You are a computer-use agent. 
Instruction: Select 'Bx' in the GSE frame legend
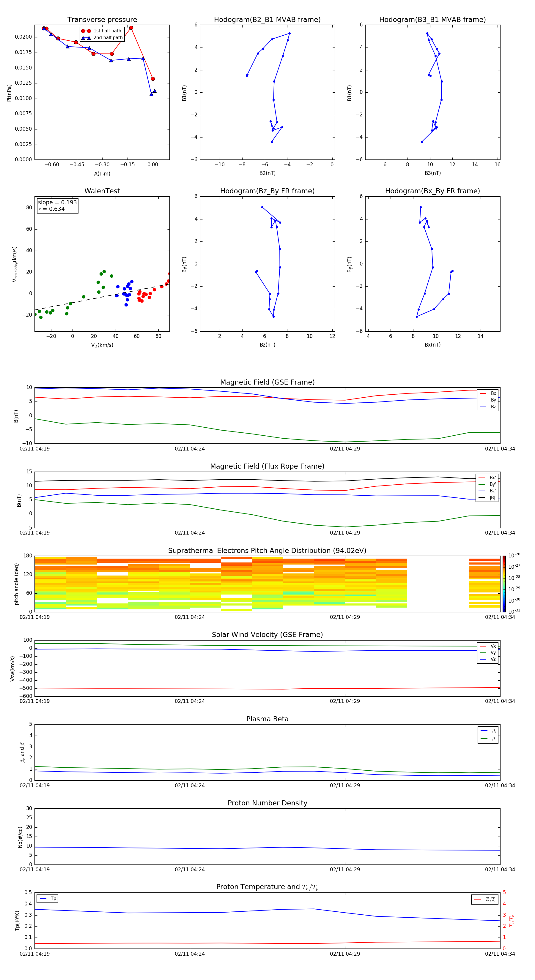488,393
